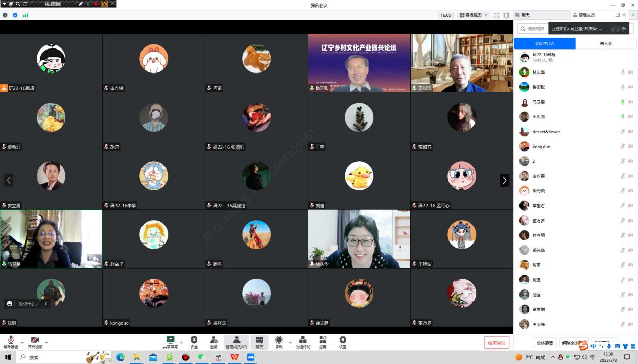Switch to the 未入会 tab
638x364 pixels.
tap(606, 44)
